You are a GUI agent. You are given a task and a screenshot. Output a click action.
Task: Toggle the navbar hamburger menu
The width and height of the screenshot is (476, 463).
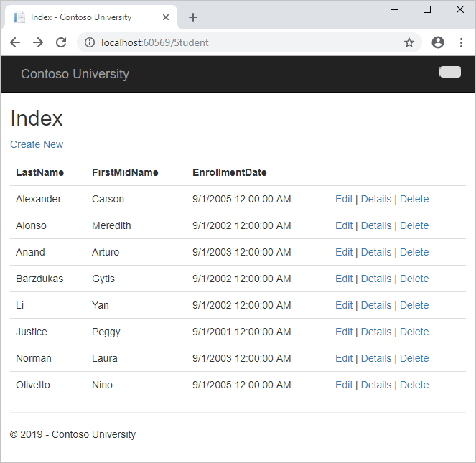coord(450,71)
